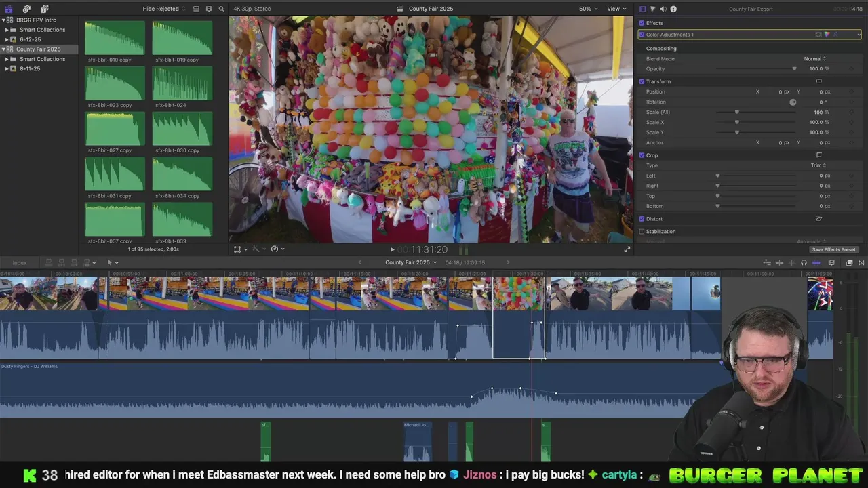Open the Hide Rejected filter dropdown

point(163,9)
